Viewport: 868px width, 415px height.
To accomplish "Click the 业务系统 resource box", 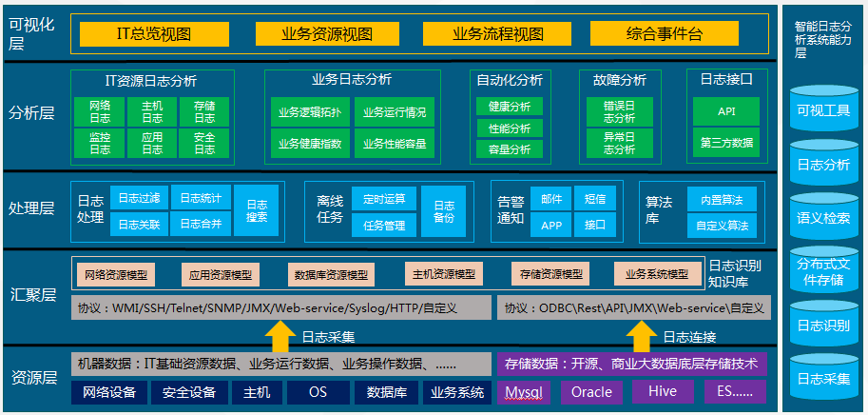I will click(x=457, y=392).
